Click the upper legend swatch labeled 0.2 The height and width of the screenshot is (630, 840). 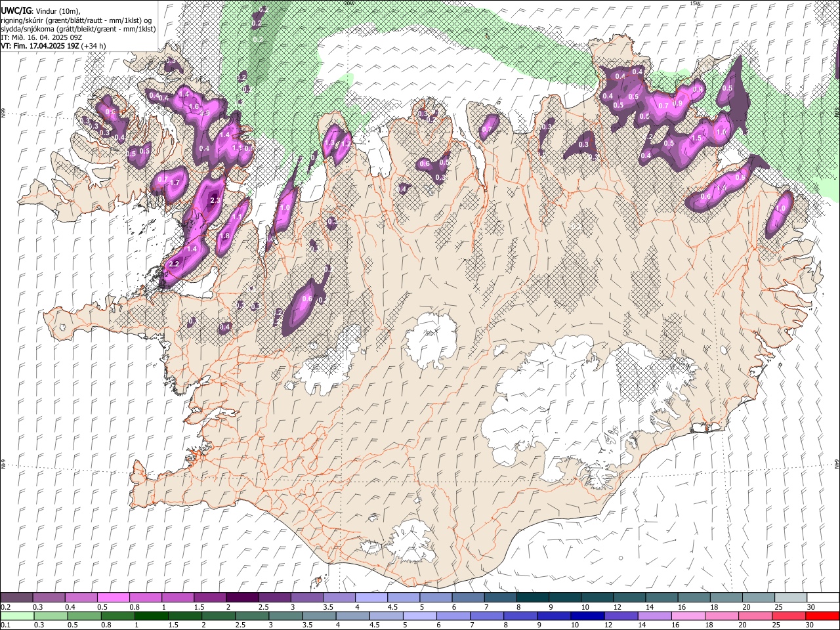[16, 598]
